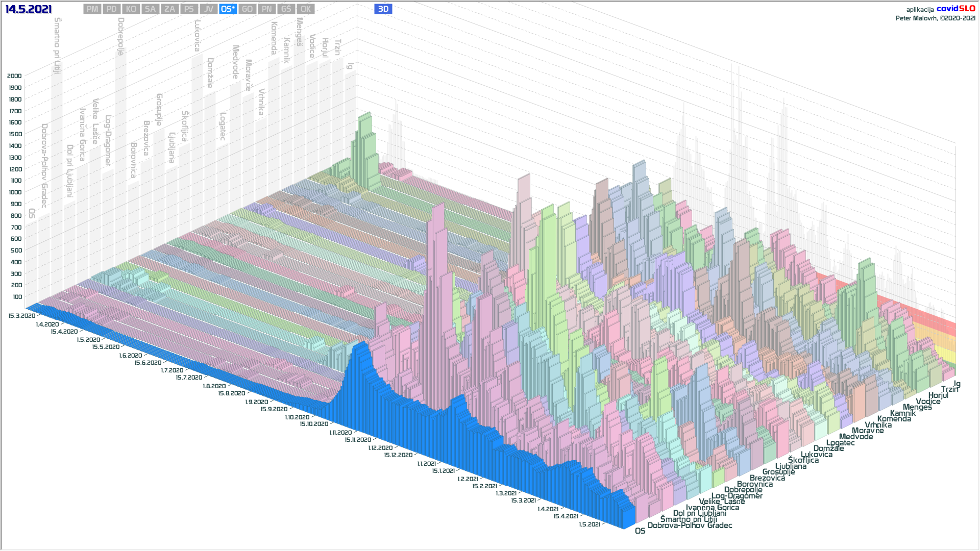Viewport: 980px width, 551px height.
Task: Click the active OS* region tab
Action: pyautogui.click(x=228, y=9)
